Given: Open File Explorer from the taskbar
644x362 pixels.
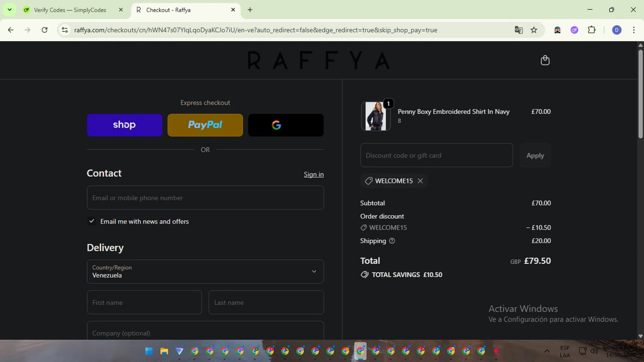Looking at the screenshot, I should coord(164,351).
